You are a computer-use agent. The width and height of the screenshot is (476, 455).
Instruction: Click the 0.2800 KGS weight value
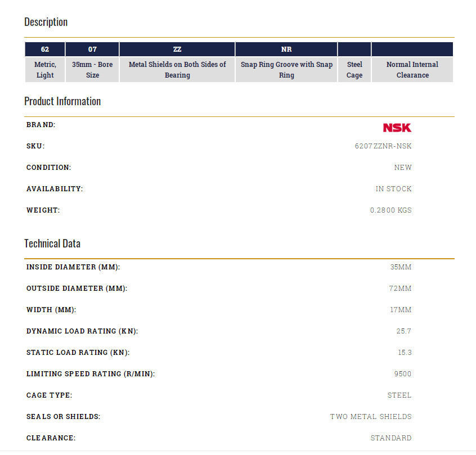pyautogui.click(x=390, y=210)
